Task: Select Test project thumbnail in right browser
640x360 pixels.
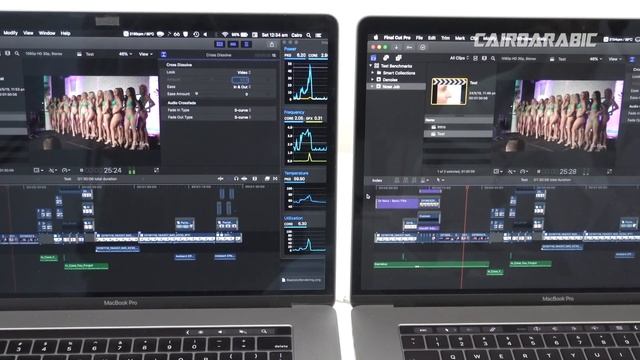Action: [x=449, y=91]
